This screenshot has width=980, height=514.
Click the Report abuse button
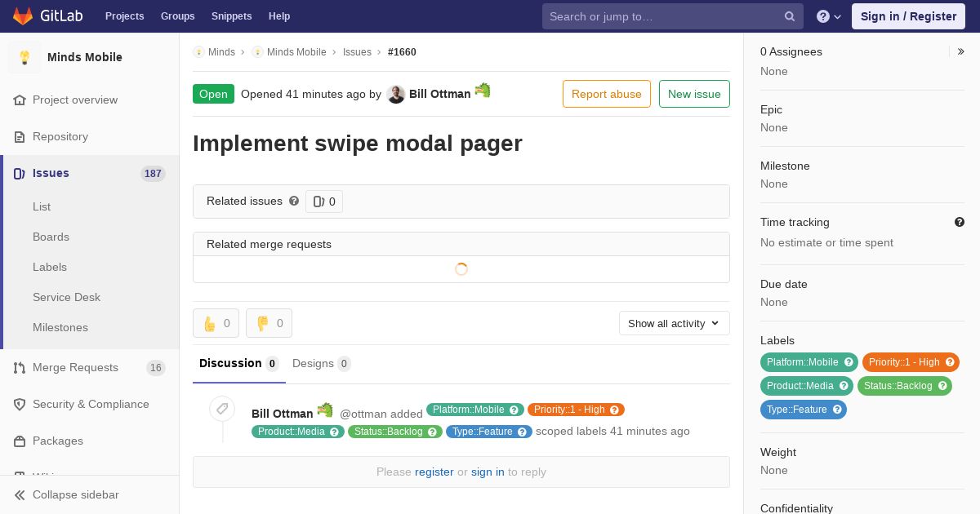click(x=607, y=94)
